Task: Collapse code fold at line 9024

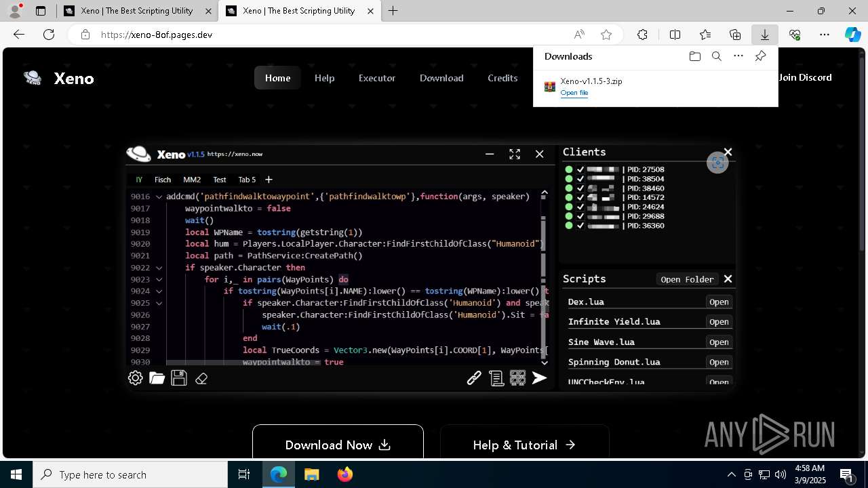Action: 159,291
